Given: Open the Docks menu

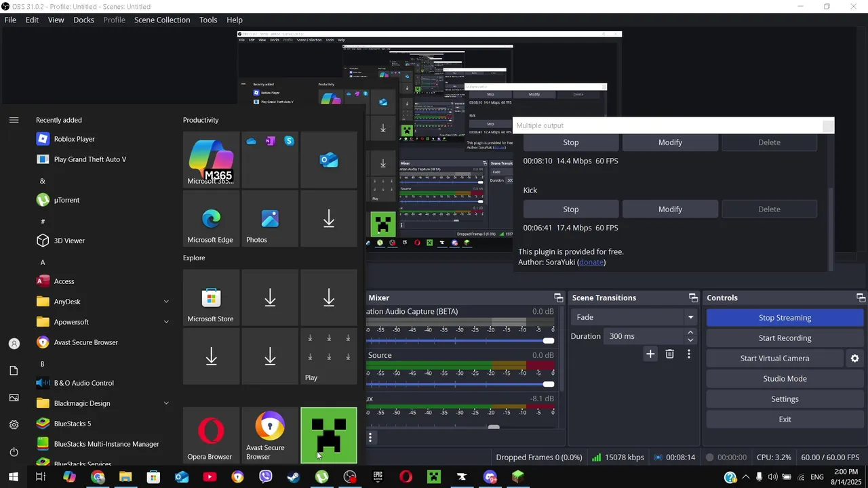Looking at the screenshot, I should point(83,20).
